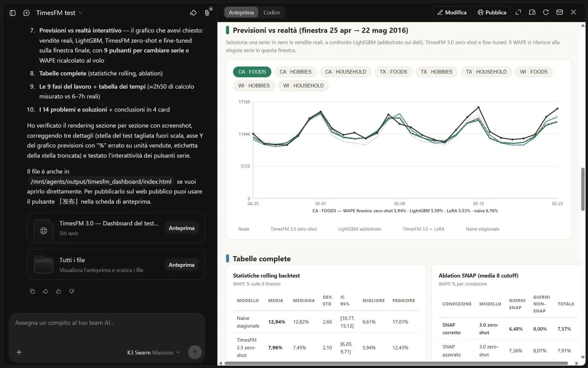Expand the preview to fullscreen
The width and height of the screenshot is (588, 368).
click(518, 12)
